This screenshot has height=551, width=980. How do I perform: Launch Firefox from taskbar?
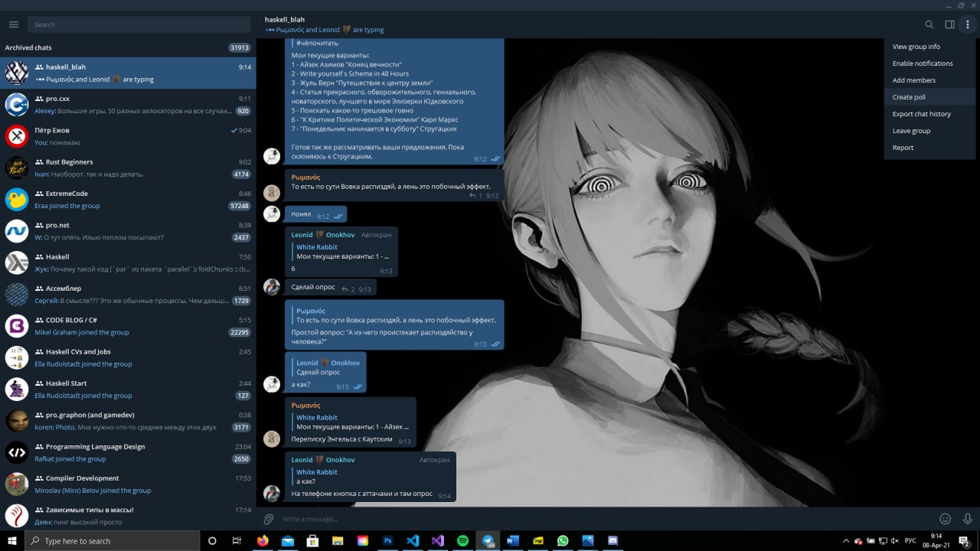pyautogui.click(x=263, y=540)
